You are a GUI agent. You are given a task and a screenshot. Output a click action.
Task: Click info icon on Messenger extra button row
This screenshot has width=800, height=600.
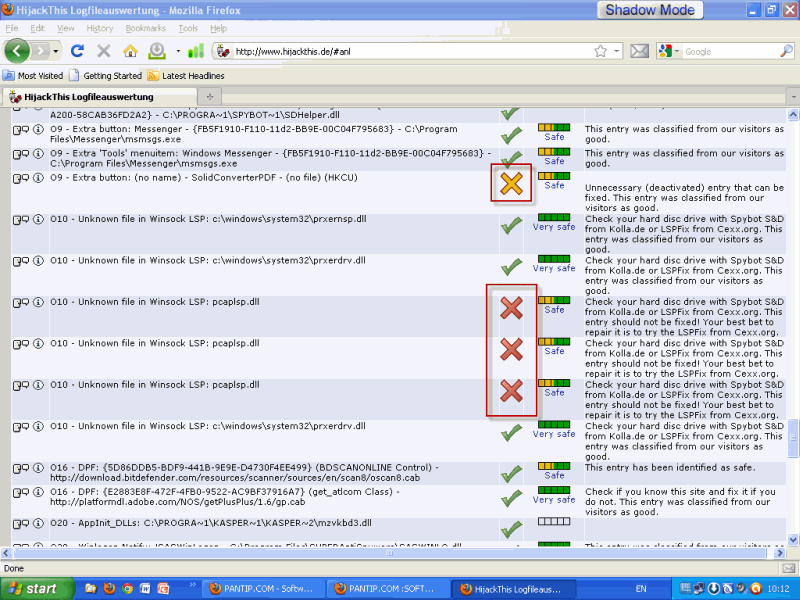click(x=38, y=130)
